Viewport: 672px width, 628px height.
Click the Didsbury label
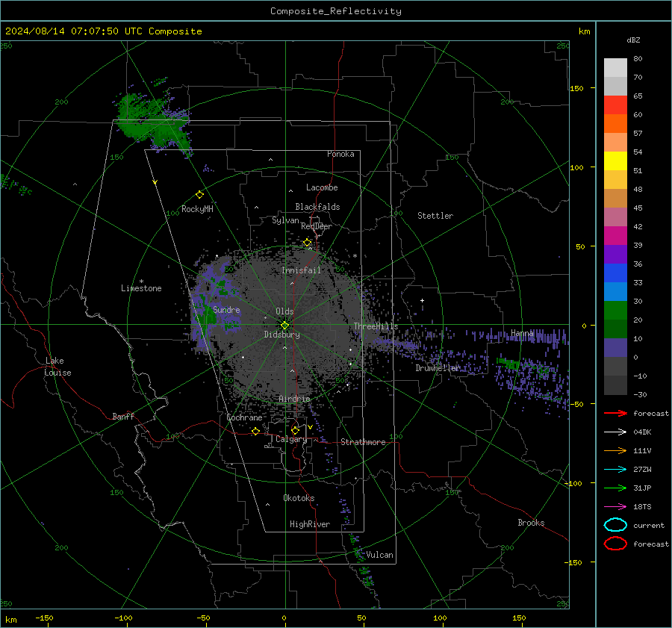tap(281, 335)
